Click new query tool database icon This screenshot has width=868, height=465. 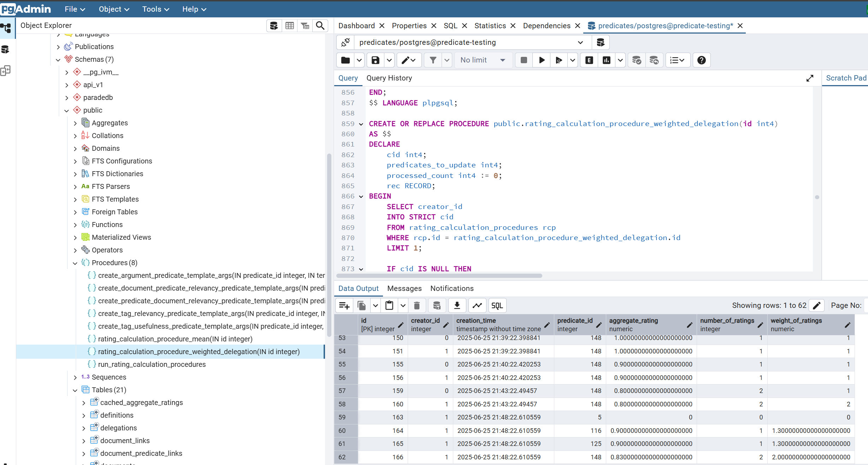[601, 42]
